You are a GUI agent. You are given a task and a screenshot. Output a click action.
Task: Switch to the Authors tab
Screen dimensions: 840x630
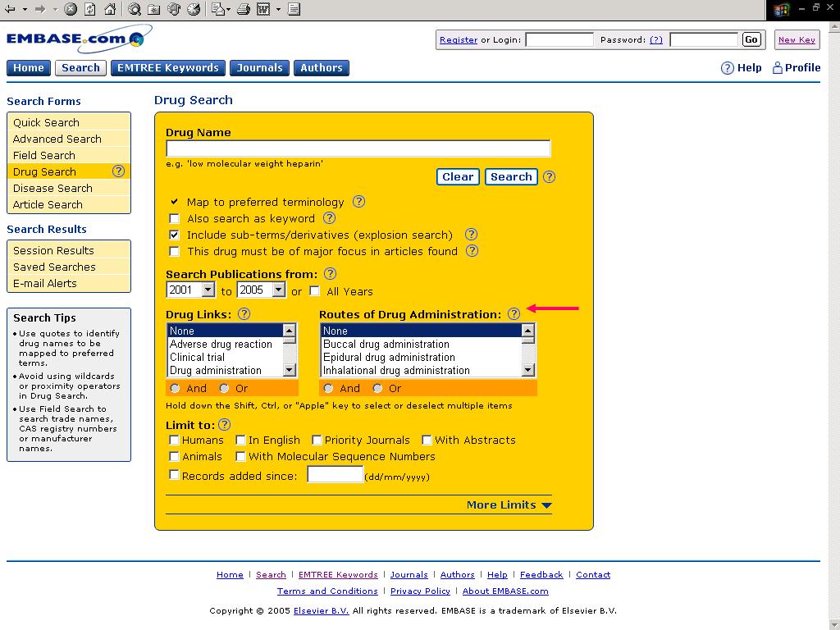pos(321,67)
